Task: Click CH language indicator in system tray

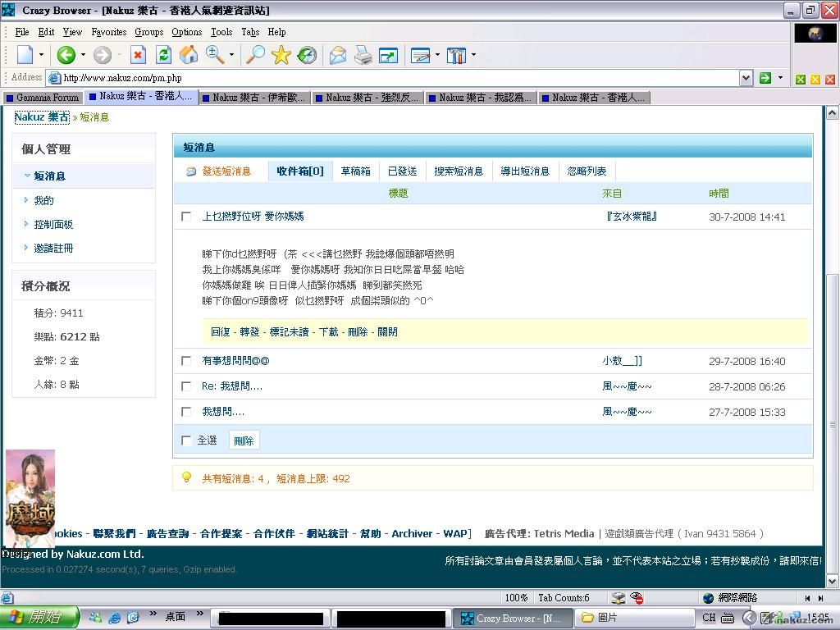Action: [709, 617]
